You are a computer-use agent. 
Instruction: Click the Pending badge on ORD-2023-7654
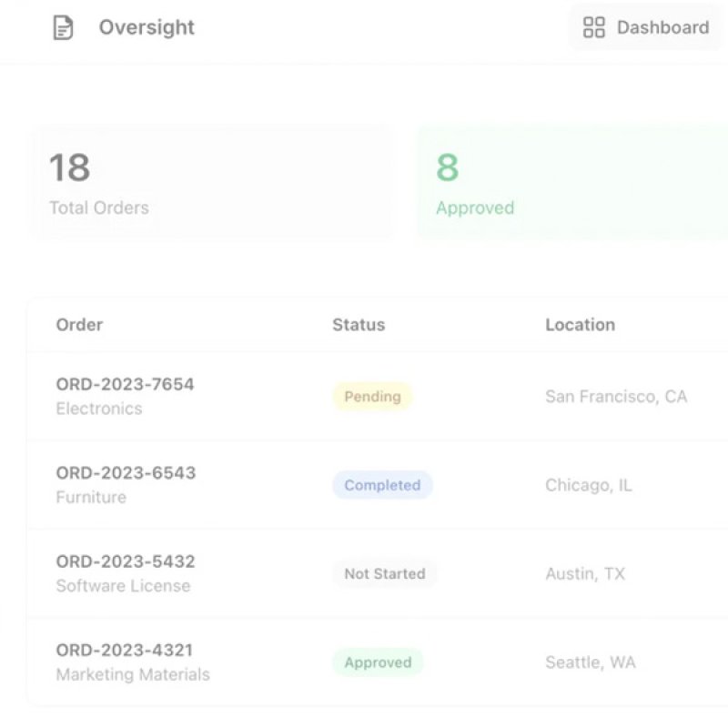click(x=371, y=396)
